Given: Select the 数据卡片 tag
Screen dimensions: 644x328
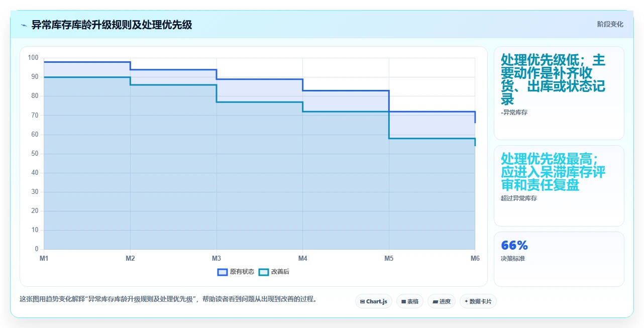Looking at the screenshot, I should click(x=478, y=301).
